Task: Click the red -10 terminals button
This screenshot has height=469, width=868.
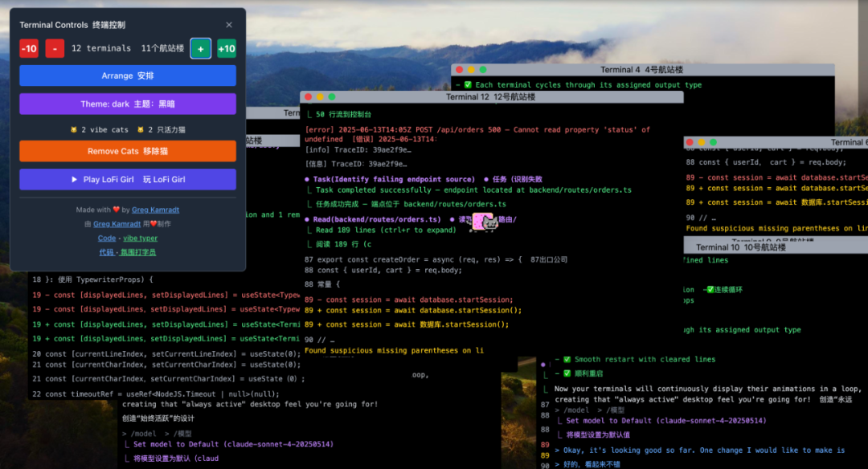Action: click(29, 49)
